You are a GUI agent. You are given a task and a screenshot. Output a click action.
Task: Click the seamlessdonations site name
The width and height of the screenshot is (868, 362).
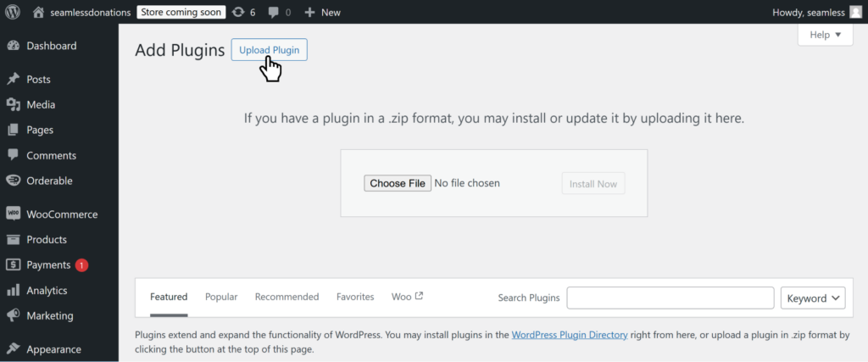90,12
